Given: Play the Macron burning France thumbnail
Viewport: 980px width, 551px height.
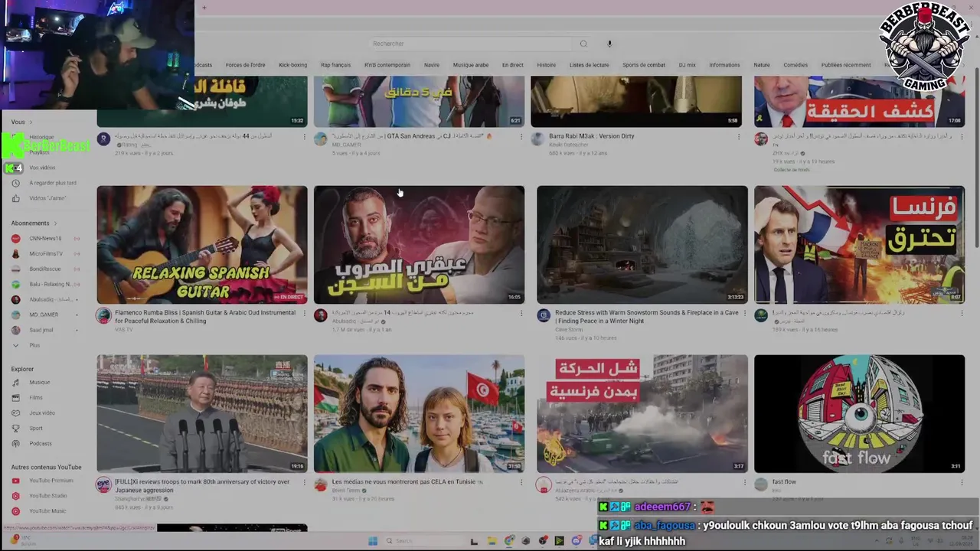Looking at the screenshot, I should pyautogui.click(x=859, y=245).
